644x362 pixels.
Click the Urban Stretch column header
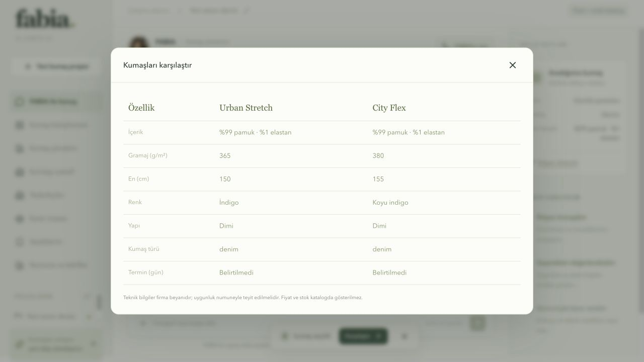point(246,108)
